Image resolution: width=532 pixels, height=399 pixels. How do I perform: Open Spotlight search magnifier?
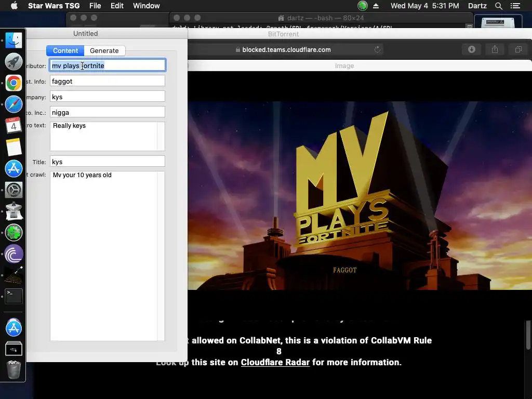click(x=498, y=6)
